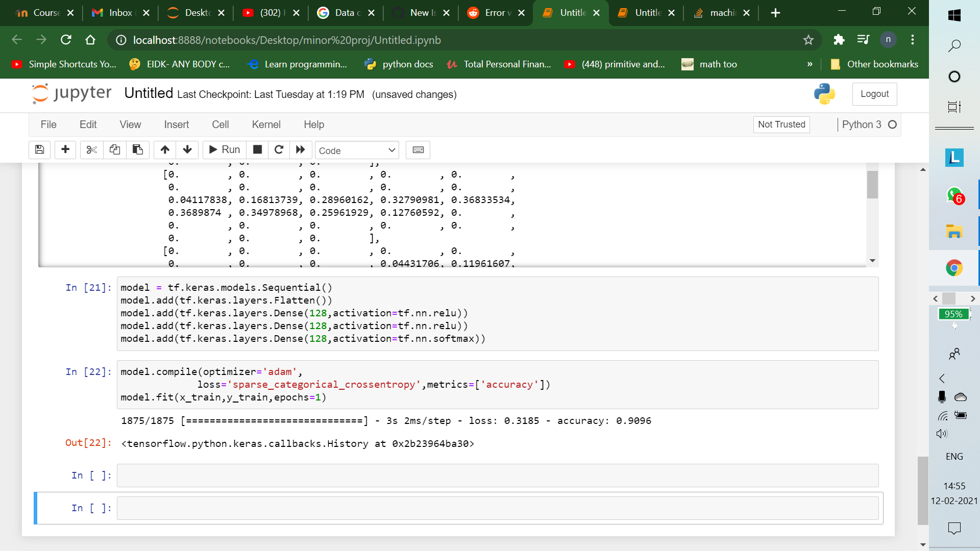Bookmark the page via the star icon
The width and height of the screenshot is (980, 551).
(808, 40)
